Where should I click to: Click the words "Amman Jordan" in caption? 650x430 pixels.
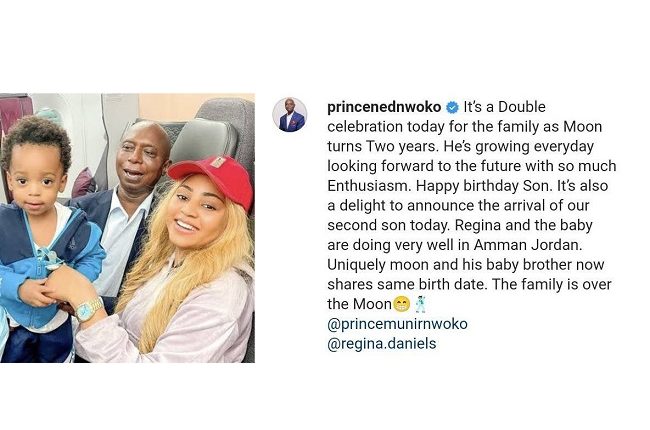point(528,245)
